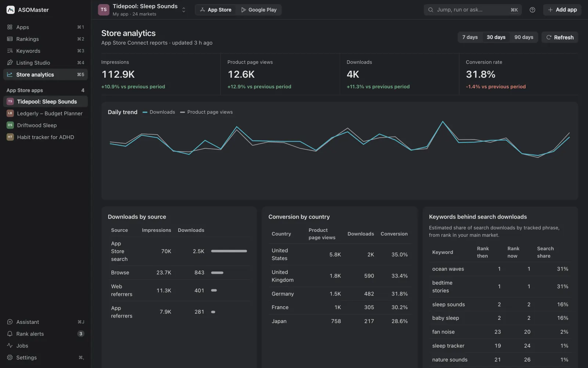Go to Keywords in the sidebar
Image resolution: width=588 pixels, height=368 pixels.
46,51
